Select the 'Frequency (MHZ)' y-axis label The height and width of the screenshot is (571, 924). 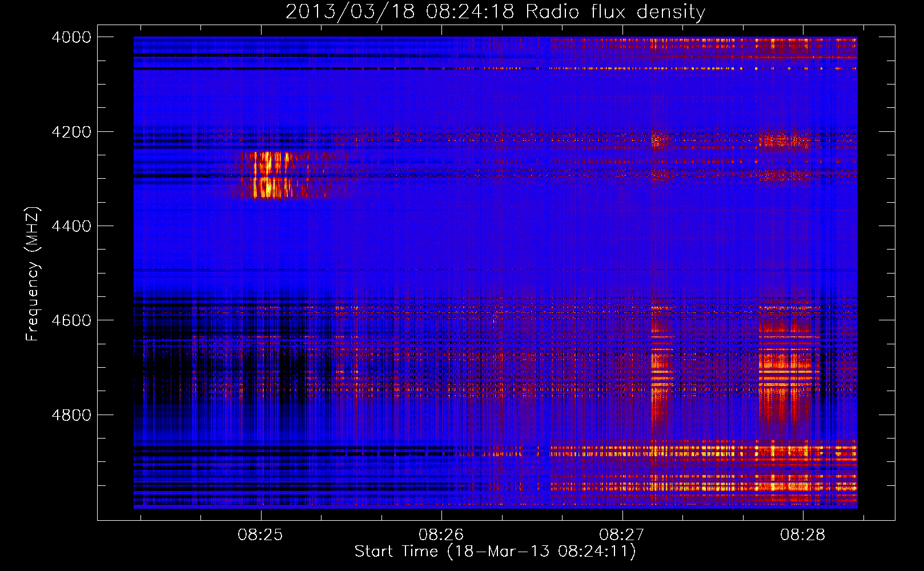tap(33, 274)
